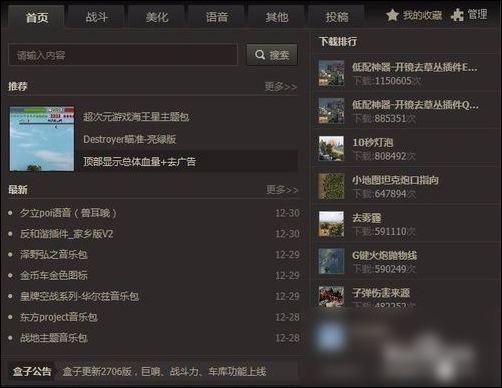The width and height of the screenshot is (502, 388).
Task: Open 战地主题音乐包 entry
Action: click(x=54, y=338)
